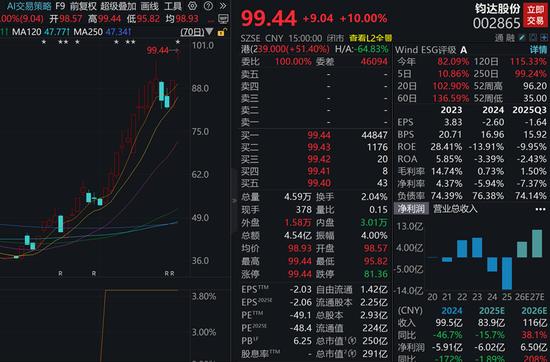Open Wind ESG 详情 link
Image resolution: width=550 pixels, height=362 pixels.
[538, 50]
